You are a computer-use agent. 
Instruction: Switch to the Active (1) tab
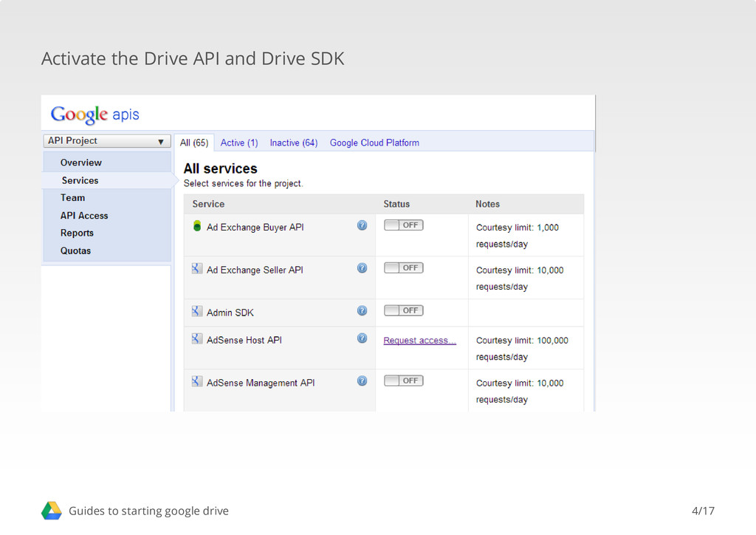[x=239, y=143]
